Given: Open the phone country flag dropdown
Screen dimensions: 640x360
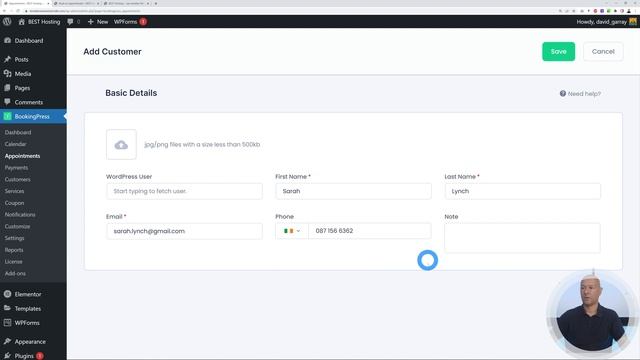Looking at the screenshot, I should pos(292,231).
